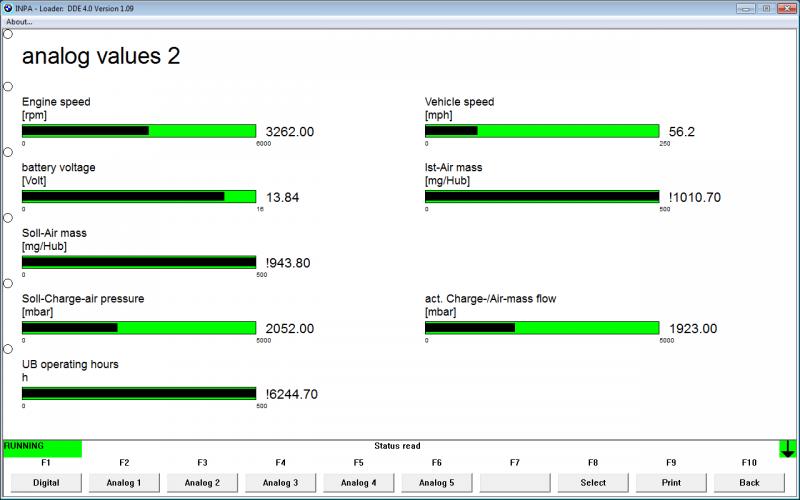This screenshot has width=800, height=500.
Task: Toggle circle marker at UB operating hours row
Action: click(x=8, y=349)
